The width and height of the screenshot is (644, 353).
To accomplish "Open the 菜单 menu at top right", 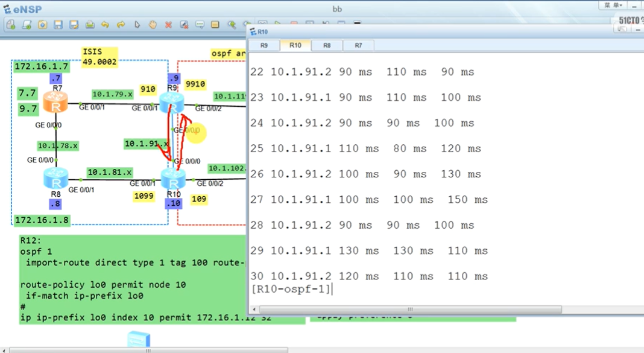I will 611,5.
